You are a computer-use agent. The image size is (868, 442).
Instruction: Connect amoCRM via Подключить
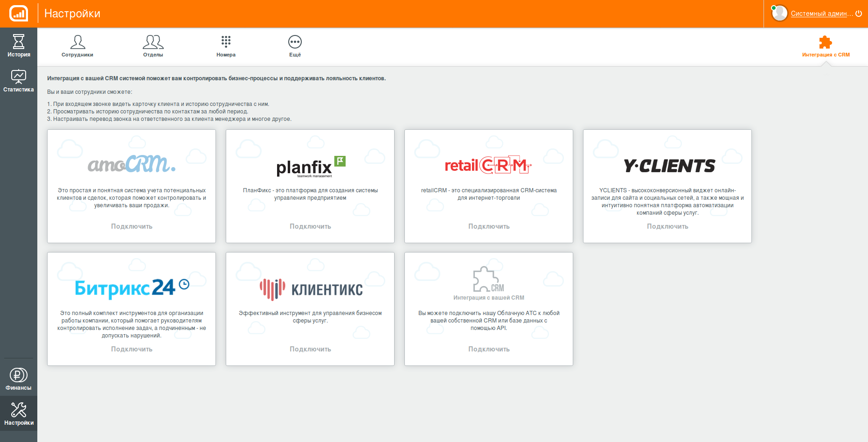132,226
